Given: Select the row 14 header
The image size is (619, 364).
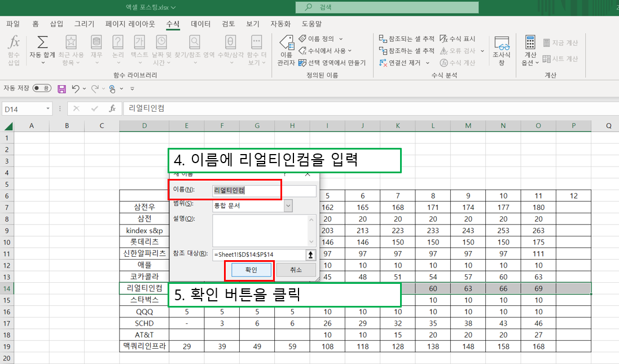Looking at the screenshot, I should [7, 288].
